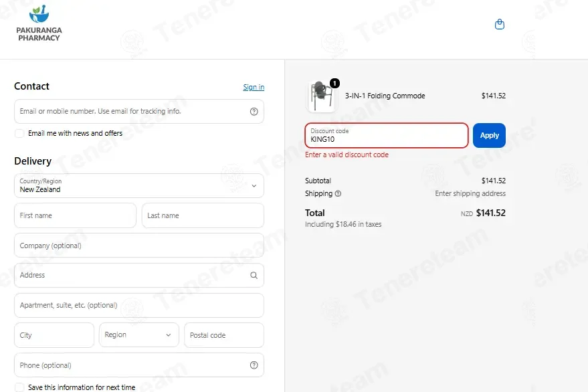Click the Postal code field
Screen dimensions: 588x392
224,335
